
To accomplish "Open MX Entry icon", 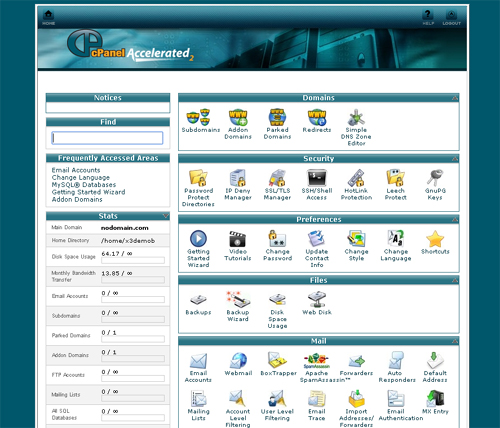I will click(x=435, y=399).
